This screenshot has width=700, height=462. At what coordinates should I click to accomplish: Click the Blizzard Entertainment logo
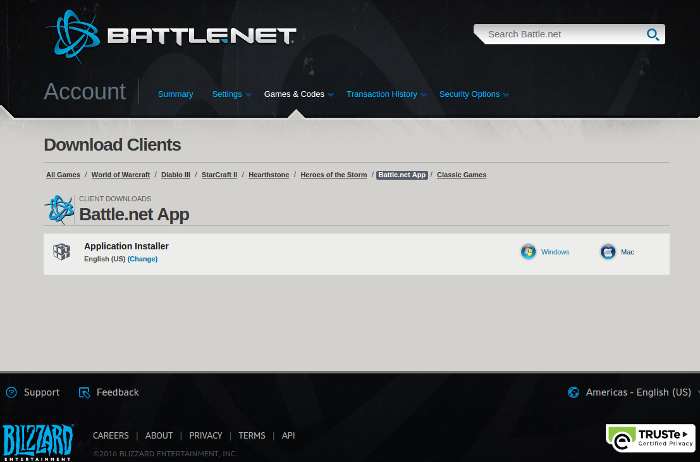coord(38,442)
